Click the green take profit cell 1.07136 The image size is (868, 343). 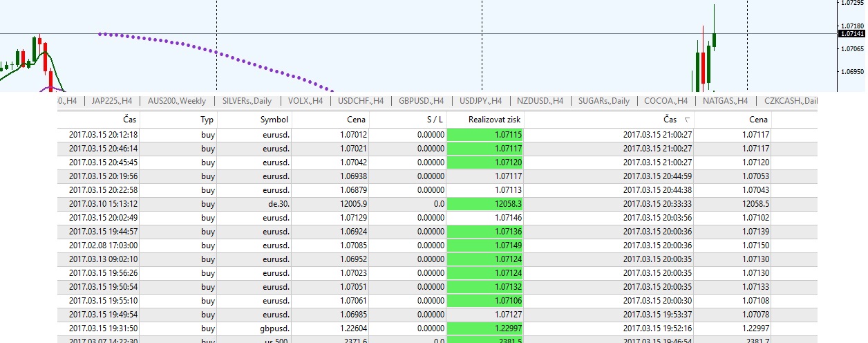(x=486, y=232)
